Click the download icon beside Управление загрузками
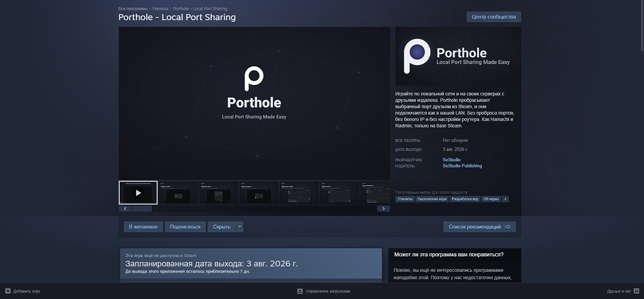The image size is (644, 299). coord(300,291)
